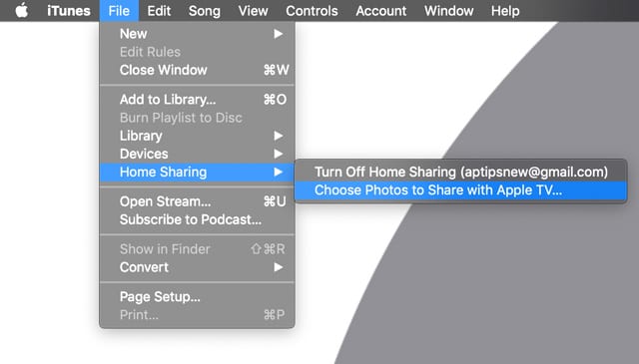Close the File menu in menu bar
Screen dimensions: 639x364
(119, 11)
